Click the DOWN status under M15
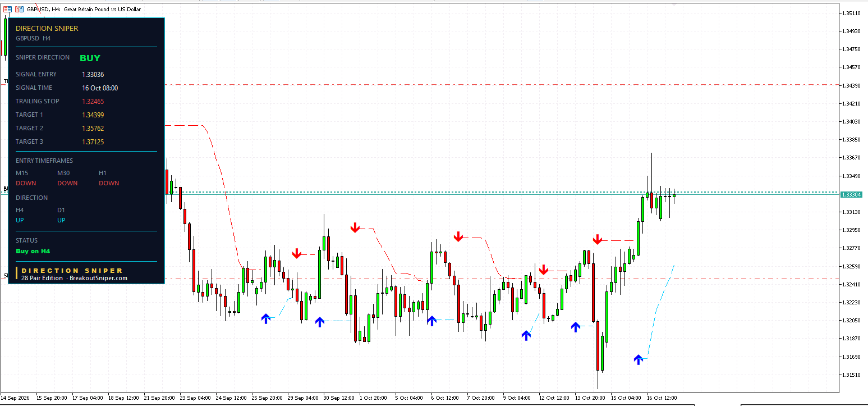This screenshot has width=868, height=406. tap(26, 183)
